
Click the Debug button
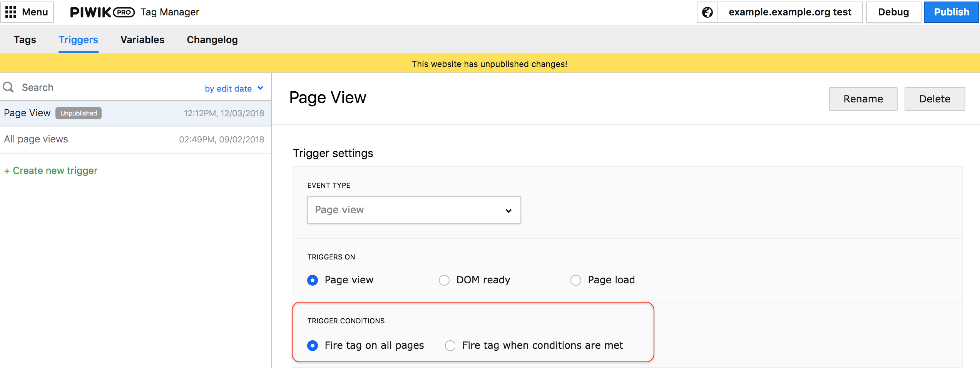point(893,12)
